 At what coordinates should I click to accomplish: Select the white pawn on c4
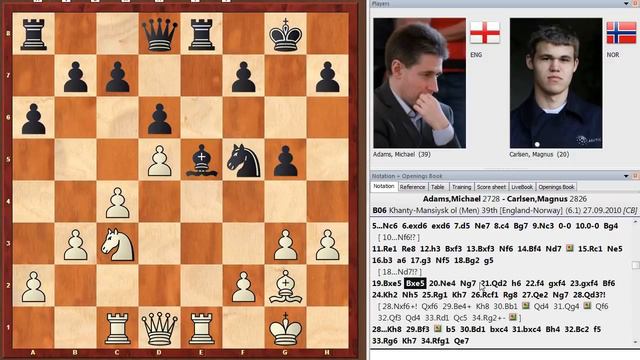click(x=118, y=202)
